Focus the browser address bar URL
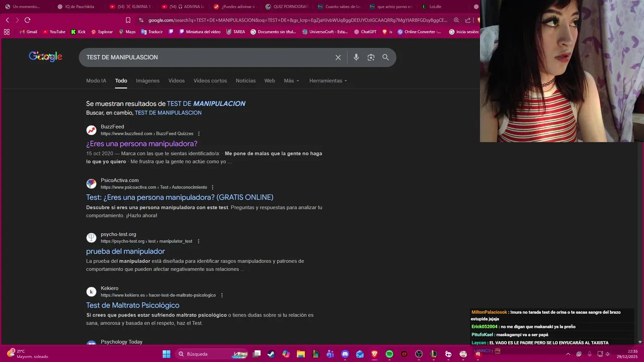This screenshot has width=644, height=362. [x=298, y=20]
